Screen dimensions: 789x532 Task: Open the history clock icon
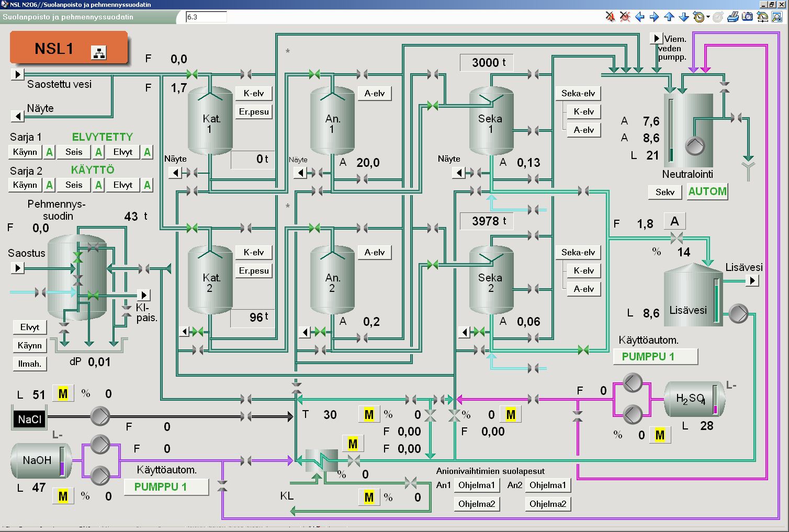(x=698, y=17)
